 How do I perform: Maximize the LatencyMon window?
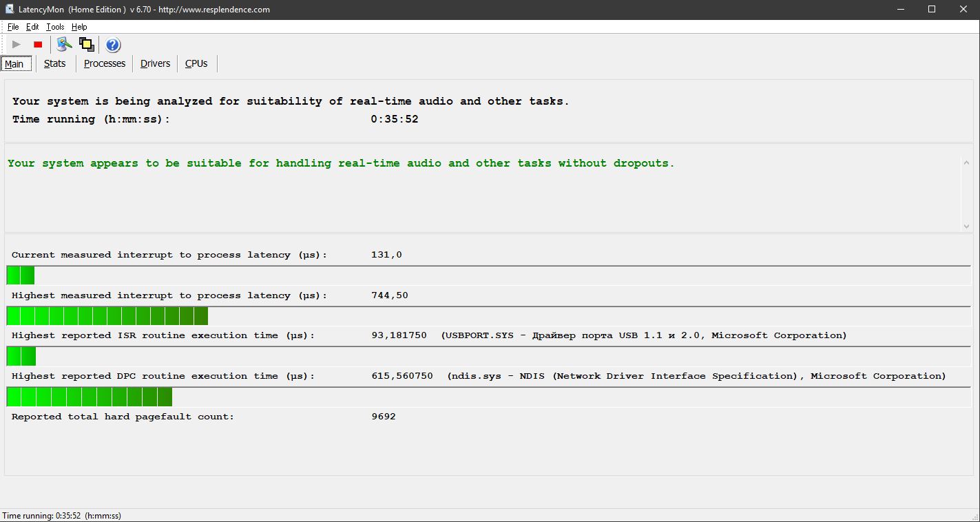[x=932, y=10]
